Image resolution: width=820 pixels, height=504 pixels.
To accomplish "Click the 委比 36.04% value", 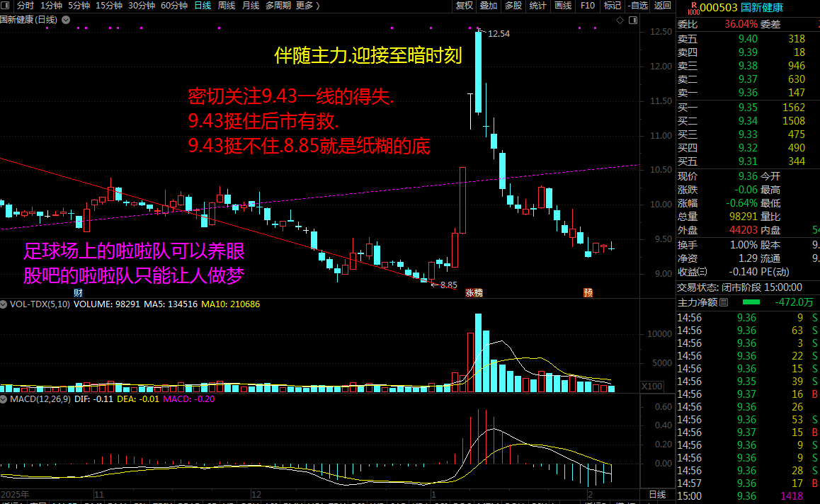I will (x=741, y=25).
